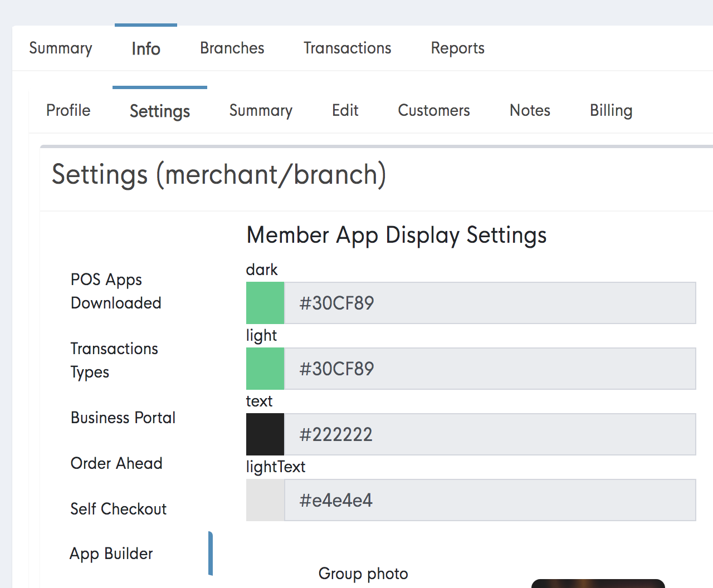The width and height of the screenshot is (713, 588).
Task: Open Self Checkout settings
Action: click(x=118, y=509)
